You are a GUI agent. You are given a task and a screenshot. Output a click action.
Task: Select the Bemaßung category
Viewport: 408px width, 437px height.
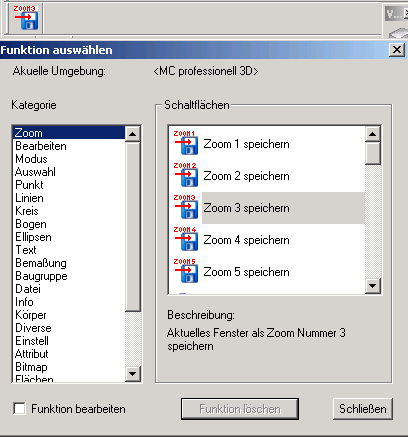pyautogui.click(x=41, y=263)
